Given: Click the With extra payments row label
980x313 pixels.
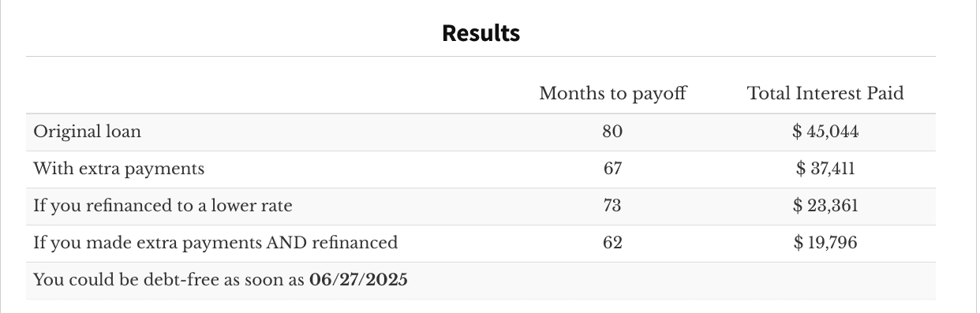Looking at the screenshot, I should coord(119,169).
